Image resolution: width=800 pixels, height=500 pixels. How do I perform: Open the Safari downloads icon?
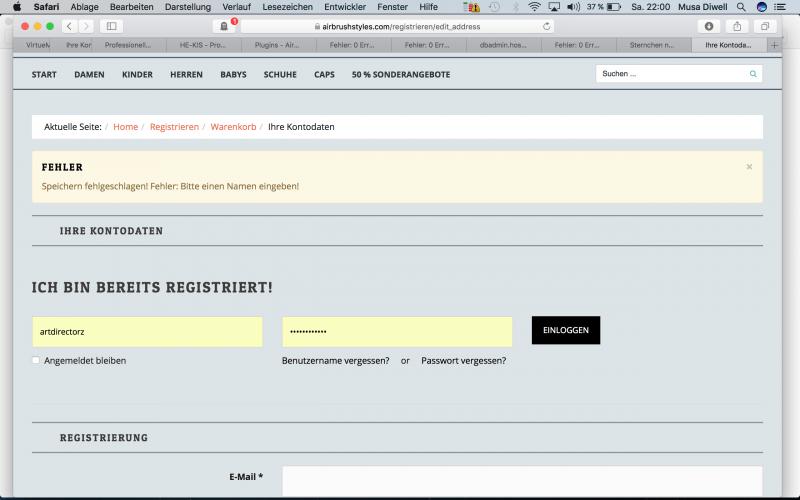(x=709, y=26)
